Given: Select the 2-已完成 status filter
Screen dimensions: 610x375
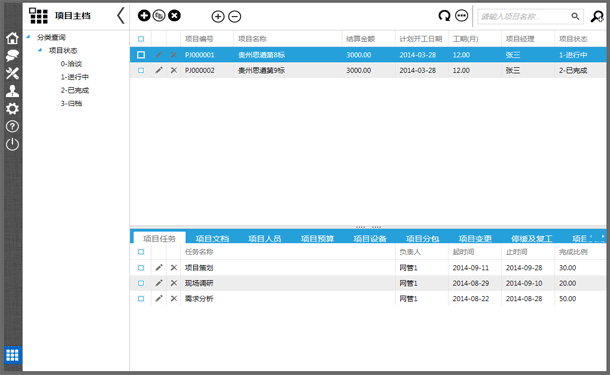Looking at the screenshot, I should 75,90.
